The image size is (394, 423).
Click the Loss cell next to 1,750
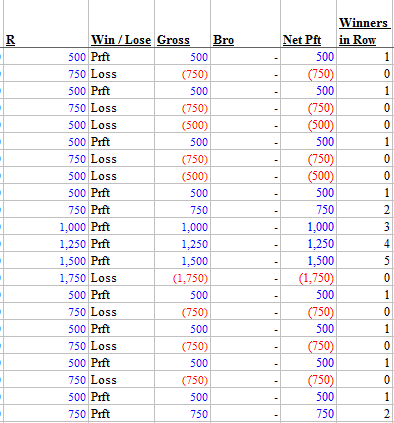coord(121,278)
